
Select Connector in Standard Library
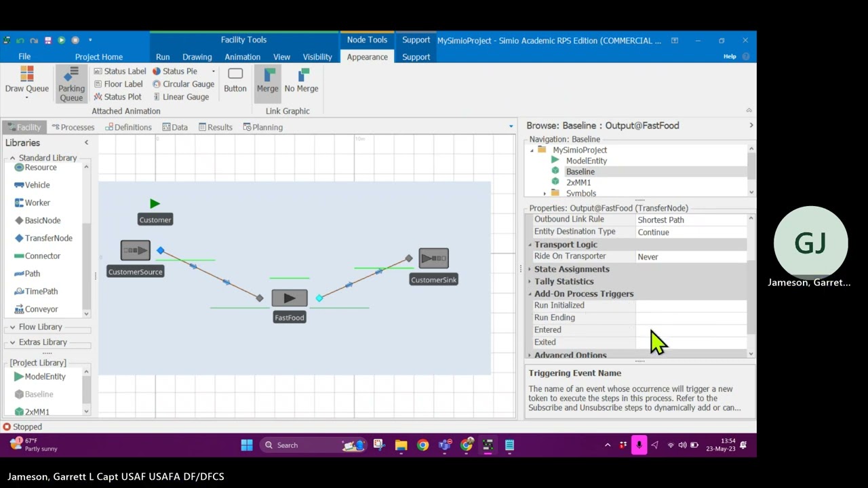37,256
